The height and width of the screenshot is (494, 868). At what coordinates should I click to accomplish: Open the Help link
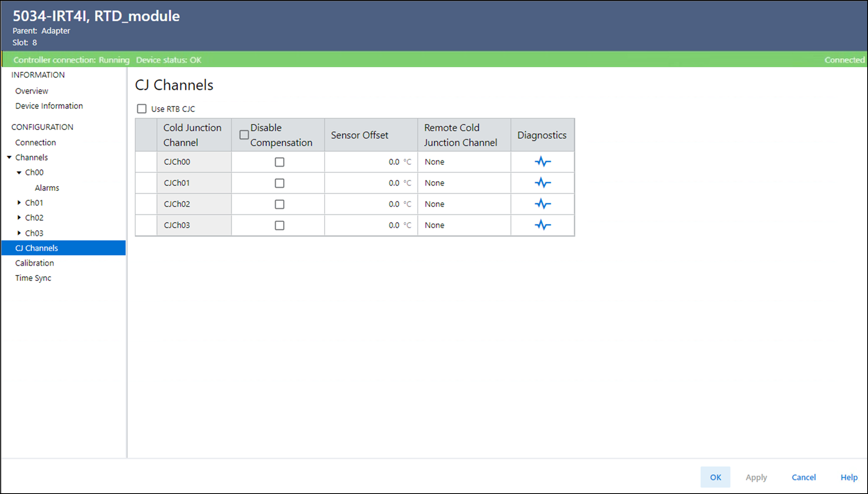pos(849,477)
